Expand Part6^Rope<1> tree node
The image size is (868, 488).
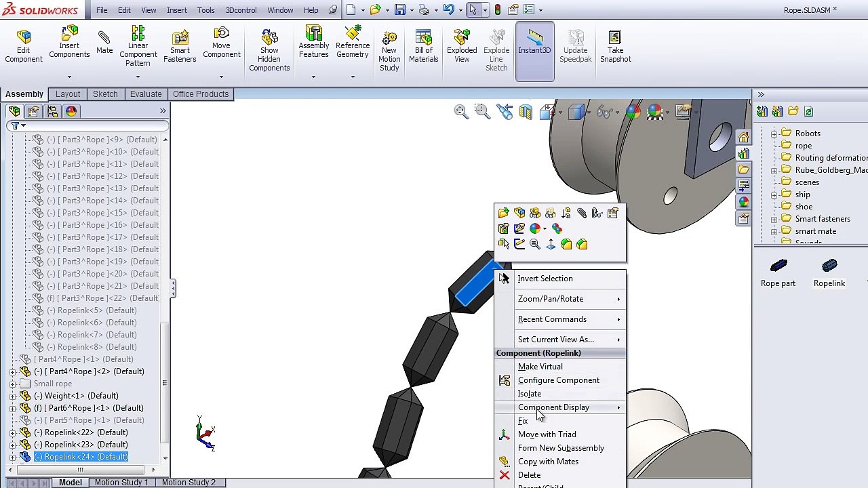[13, 408]
